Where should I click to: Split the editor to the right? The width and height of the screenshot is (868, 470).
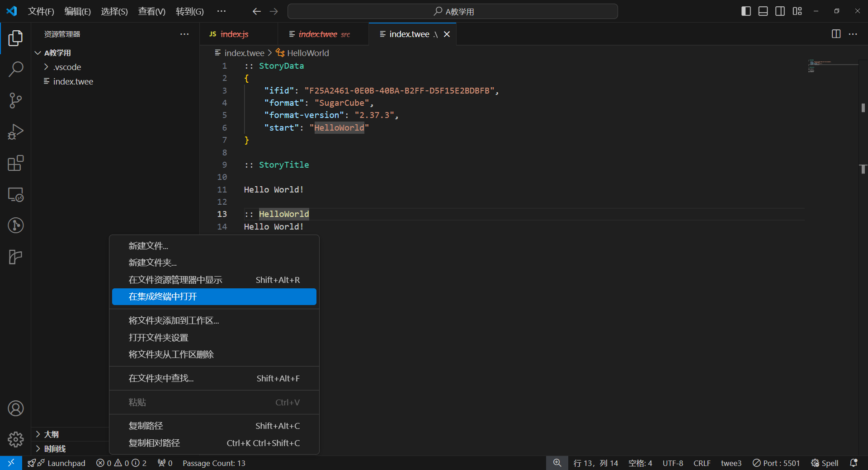point(836,34)
